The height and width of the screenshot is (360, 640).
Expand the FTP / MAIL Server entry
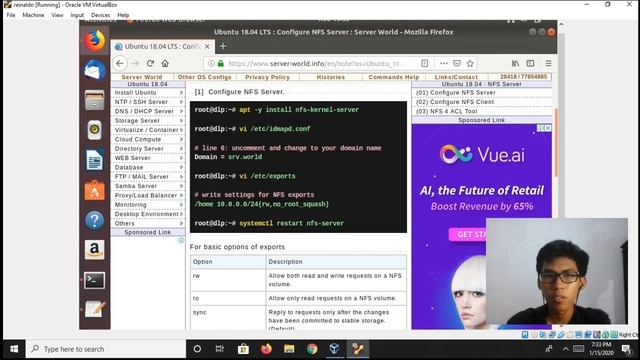(148, 177)
